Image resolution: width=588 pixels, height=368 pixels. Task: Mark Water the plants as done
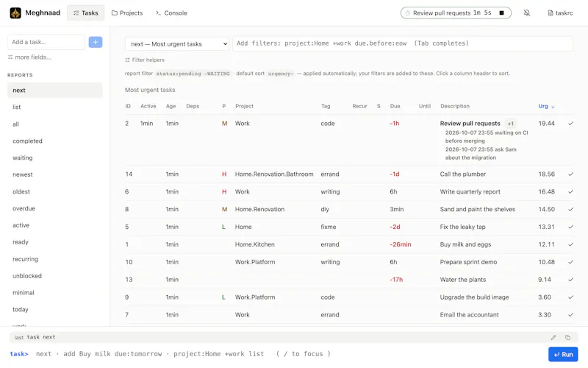tap(570, 280)
